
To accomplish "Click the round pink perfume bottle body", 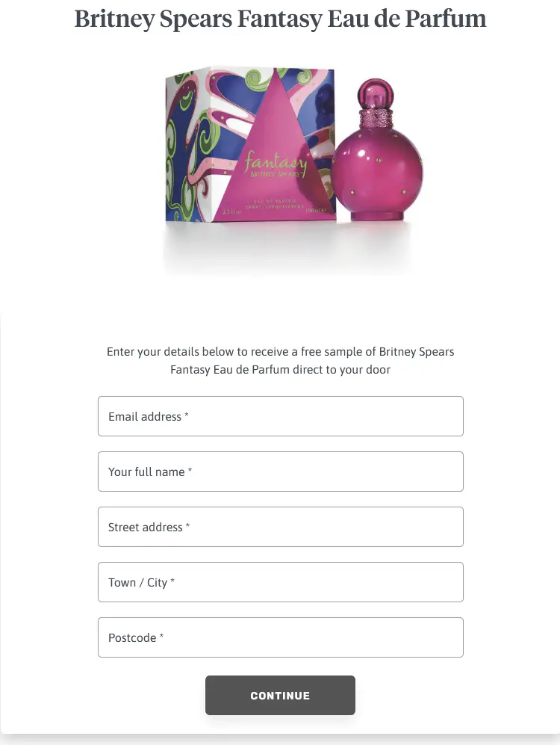I will click(376, 175).
